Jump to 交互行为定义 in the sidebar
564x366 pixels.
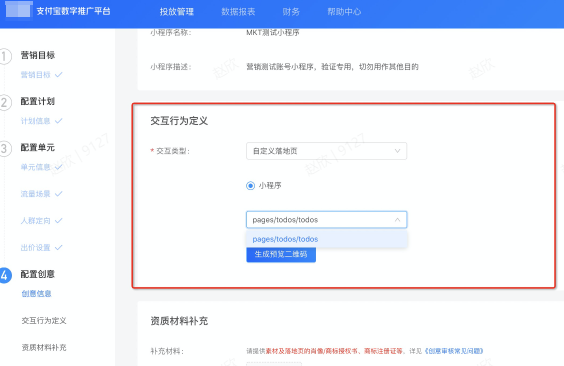pyautogui.click(x=44, y=320)
